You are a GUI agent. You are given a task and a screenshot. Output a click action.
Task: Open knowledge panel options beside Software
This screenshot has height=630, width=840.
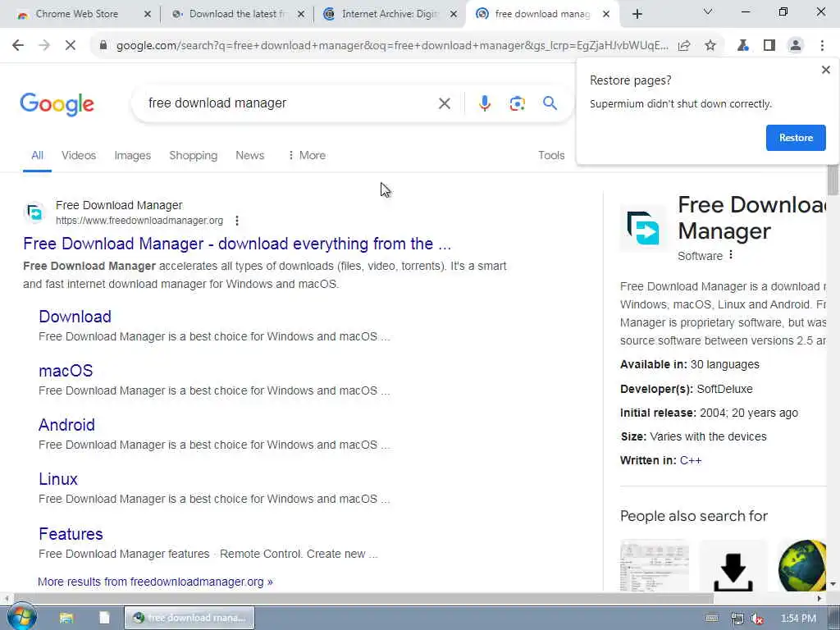(x=731, y=255)
